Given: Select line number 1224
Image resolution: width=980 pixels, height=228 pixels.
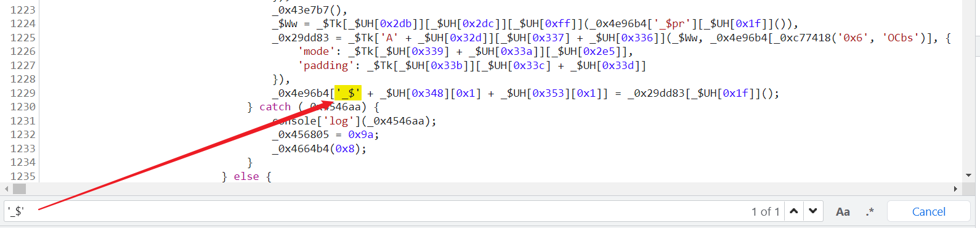Looking at the screenshot, I should pyautogui.click(x=23, y=23).
